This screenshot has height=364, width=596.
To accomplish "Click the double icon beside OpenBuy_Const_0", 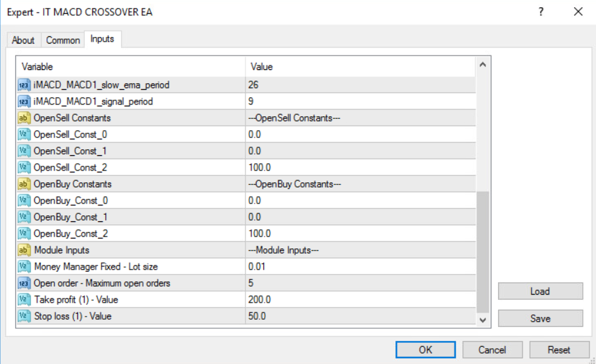I will 24,201.
